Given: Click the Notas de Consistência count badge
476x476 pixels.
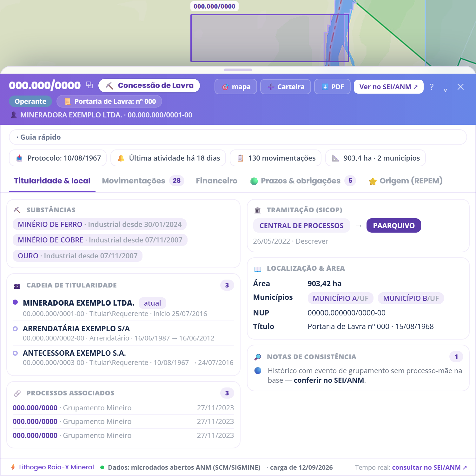Looking at the screenshot, I should click(x=456, y=357).
